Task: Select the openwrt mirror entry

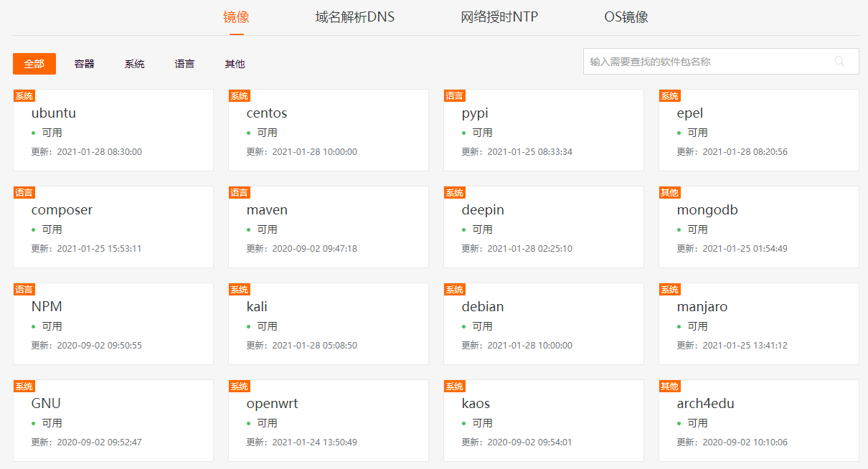Action: pos(328,420)
